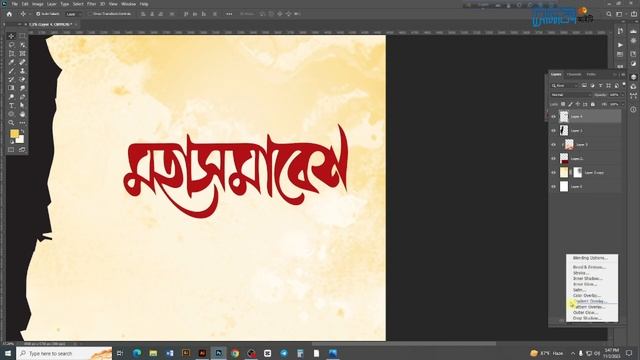Select Layer 1 thumbnail

(x=564, y=131)
